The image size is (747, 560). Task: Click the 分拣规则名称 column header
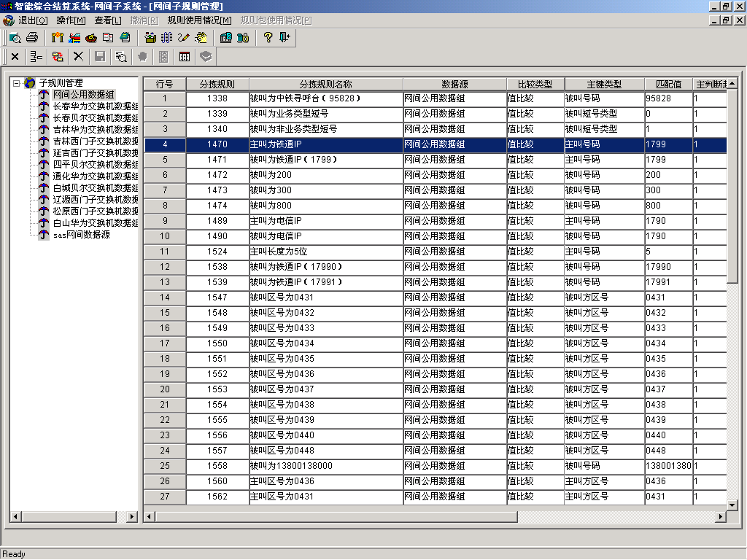(325, 84)
